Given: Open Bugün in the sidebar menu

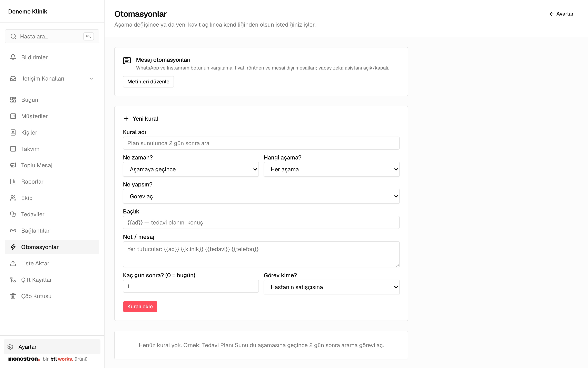Looking at the screenshot, I should click(x=52, y=100).
